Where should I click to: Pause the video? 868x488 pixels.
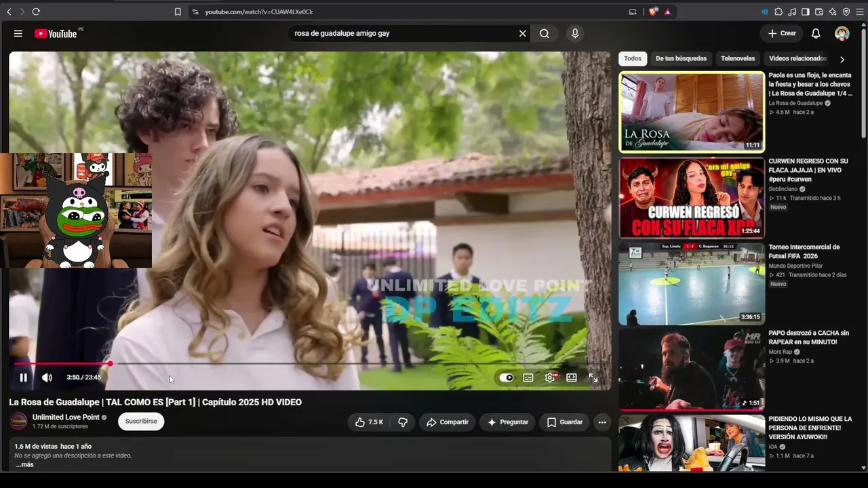click(23, 378)
